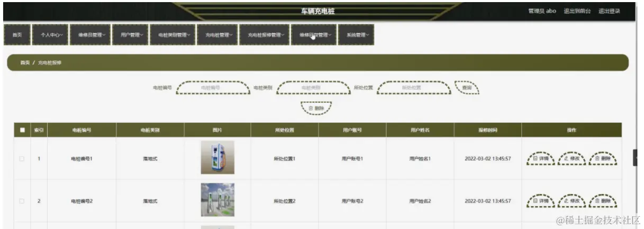Viewport: 644px width, 229px height.
Task: Open the 首页 menu item
Action: click(17, 35)
